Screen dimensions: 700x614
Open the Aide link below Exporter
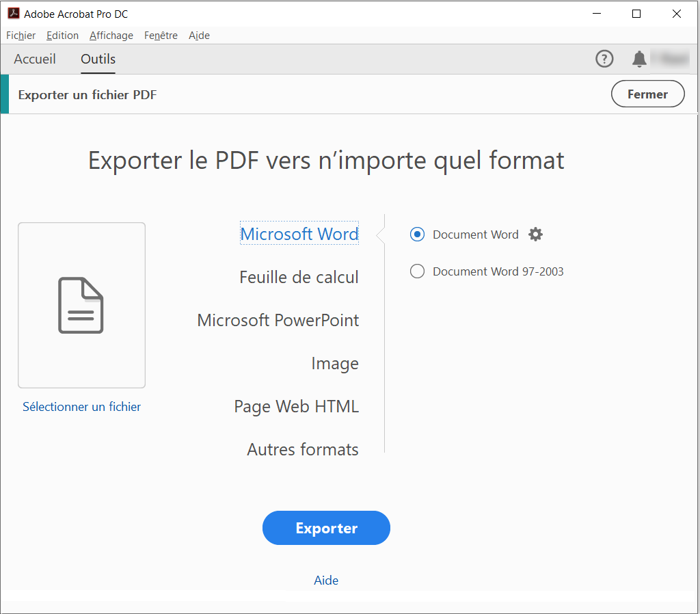[326, 580]
